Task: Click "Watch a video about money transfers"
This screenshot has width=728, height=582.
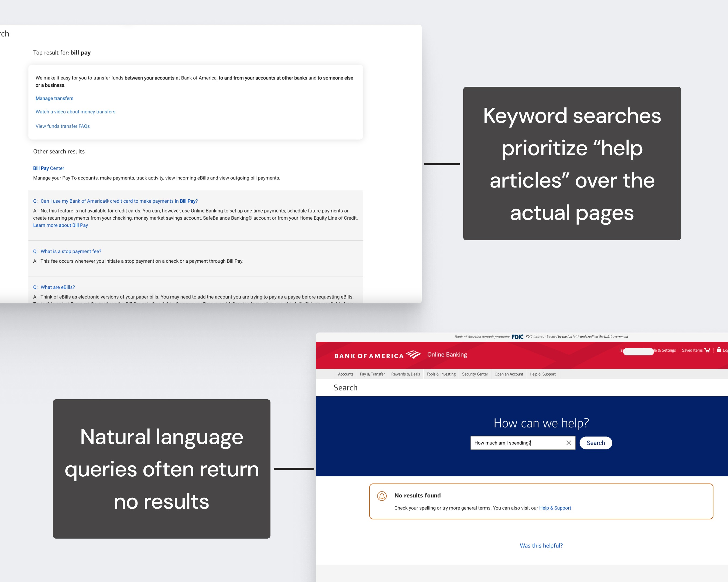Action: pos(75,112)
